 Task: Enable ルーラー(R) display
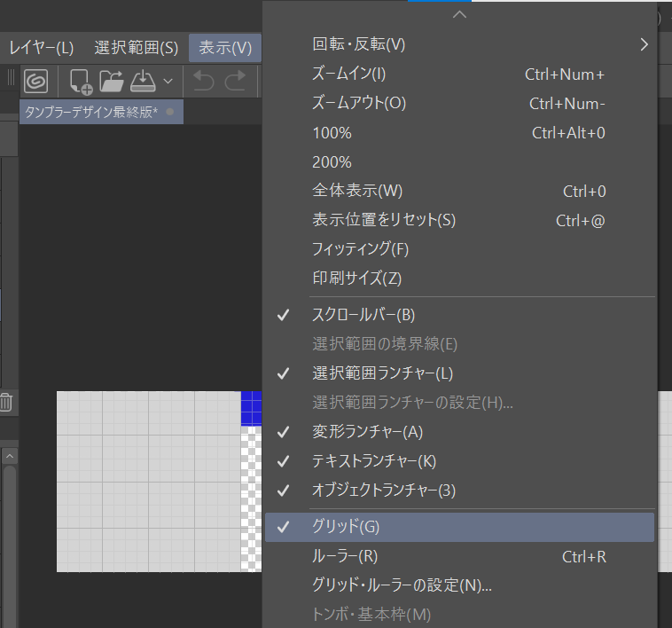tap(459, 556)
